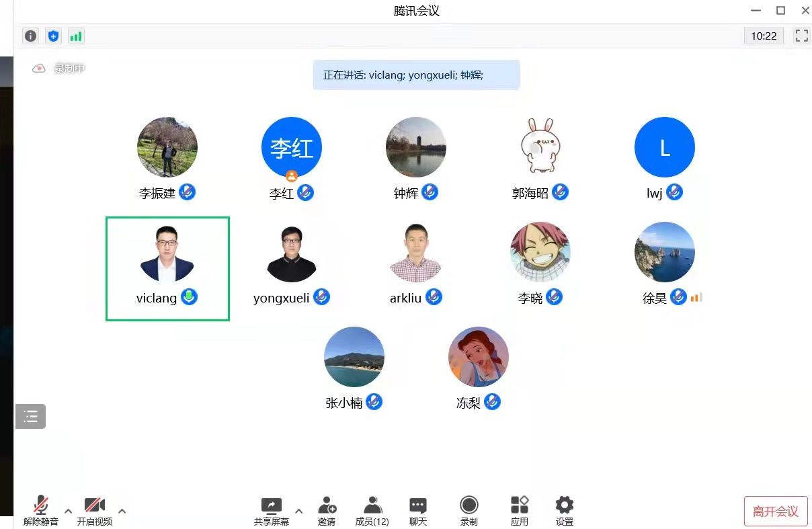Toggle Record (录制) button
This screenshot has height=529, width=812.
(469, 510)
